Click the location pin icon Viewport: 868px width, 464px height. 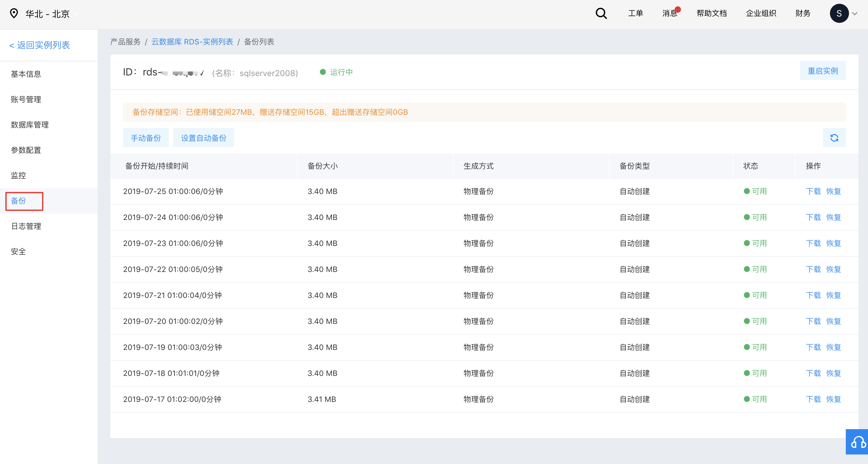pyautogui.click(x=14, y=14)
